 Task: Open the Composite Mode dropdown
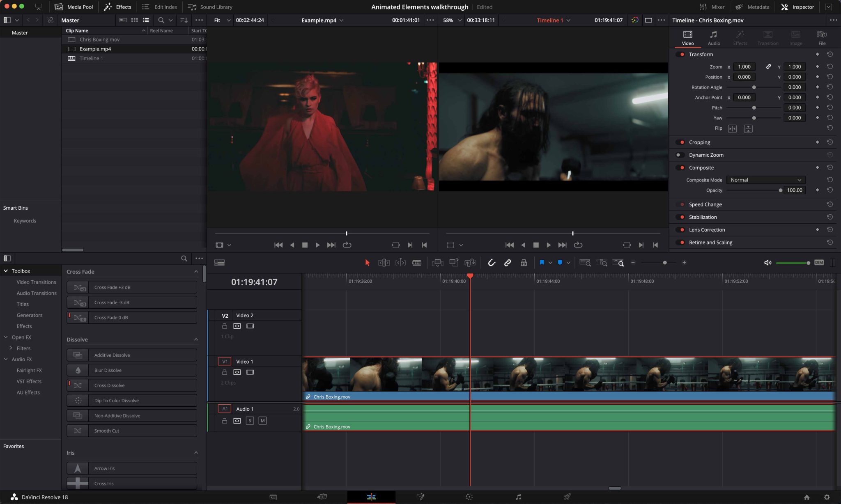(x=765, y=180)
